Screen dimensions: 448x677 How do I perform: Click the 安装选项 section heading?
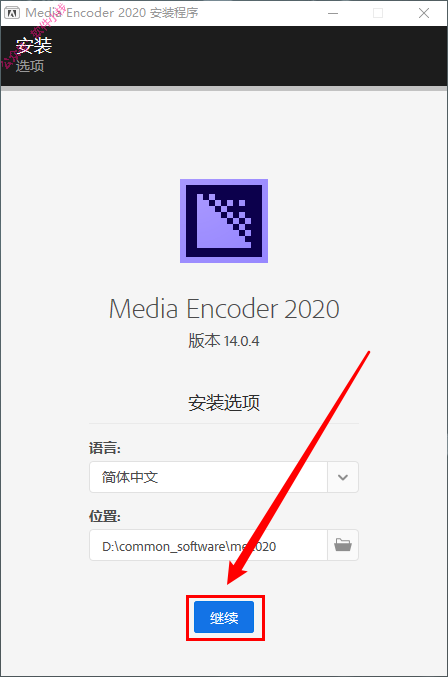point(224,402)
